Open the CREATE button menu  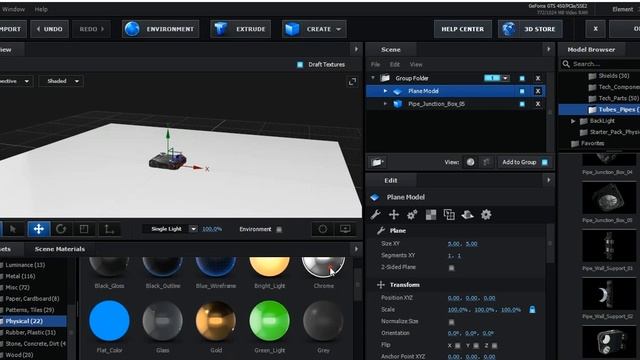[x=314, y=29]
